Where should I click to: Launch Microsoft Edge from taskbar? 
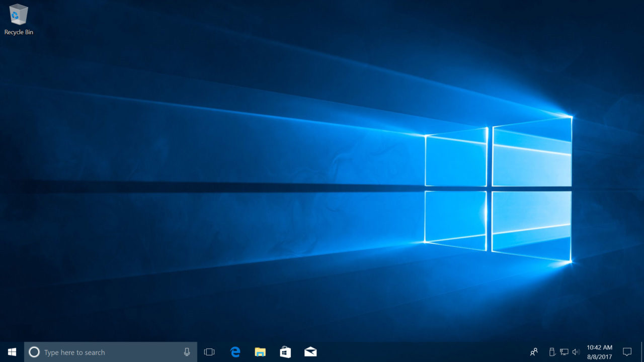(235, 352)
